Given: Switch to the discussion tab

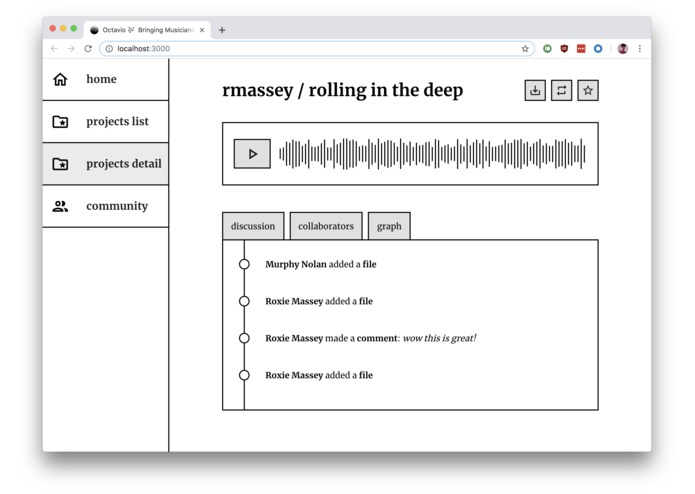Looking at the screenshot, I should tap(253, 226).
